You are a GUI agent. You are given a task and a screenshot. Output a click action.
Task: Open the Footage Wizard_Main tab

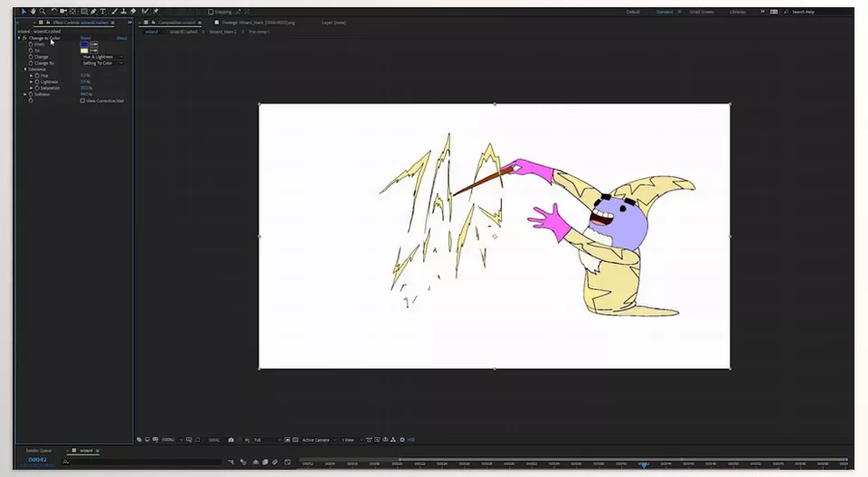259,23
